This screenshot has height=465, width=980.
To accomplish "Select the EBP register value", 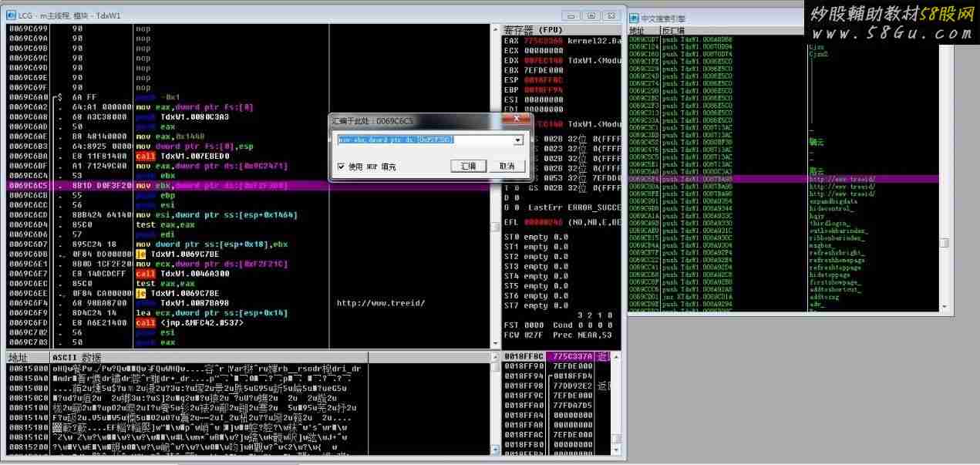I will [x=544, y=89].
